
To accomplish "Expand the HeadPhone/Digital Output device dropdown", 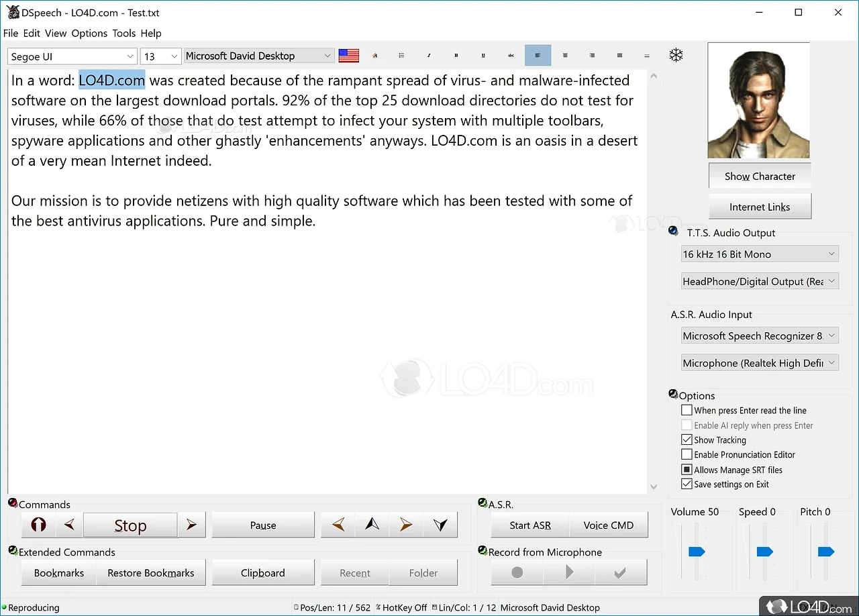I will click(x=760, y=282).
